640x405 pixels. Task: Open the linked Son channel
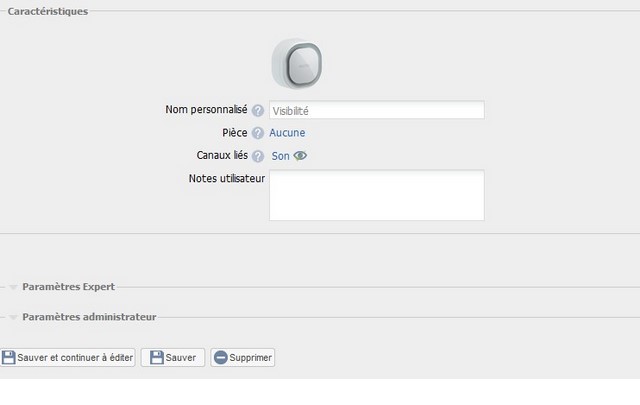coord(280,156)
